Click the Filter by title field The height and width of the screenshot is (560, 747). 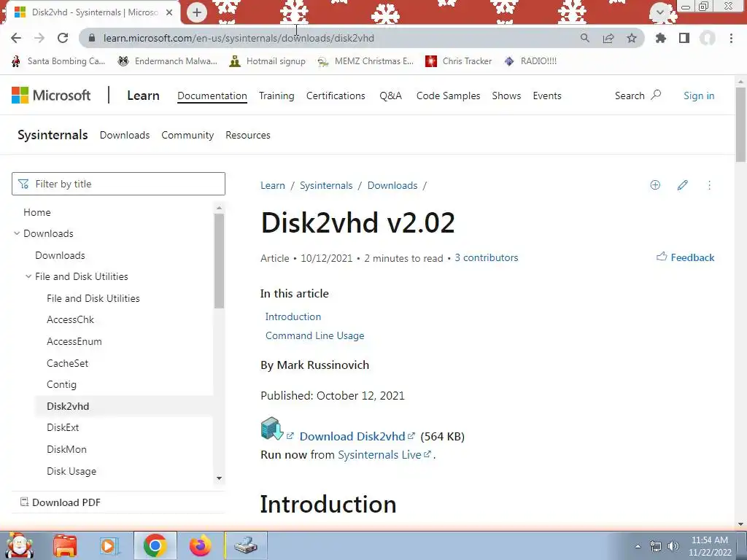tap(118, 184)
